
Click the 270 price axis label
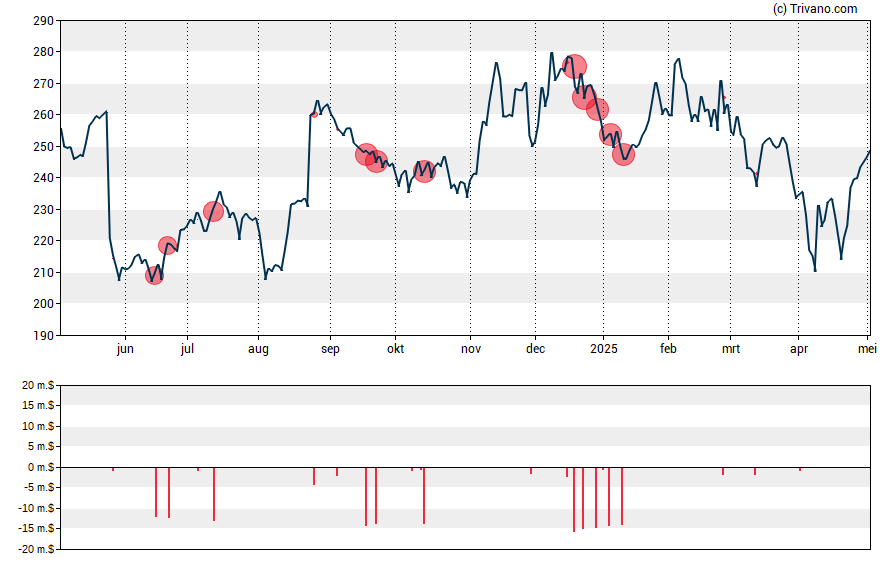point(44,84)
